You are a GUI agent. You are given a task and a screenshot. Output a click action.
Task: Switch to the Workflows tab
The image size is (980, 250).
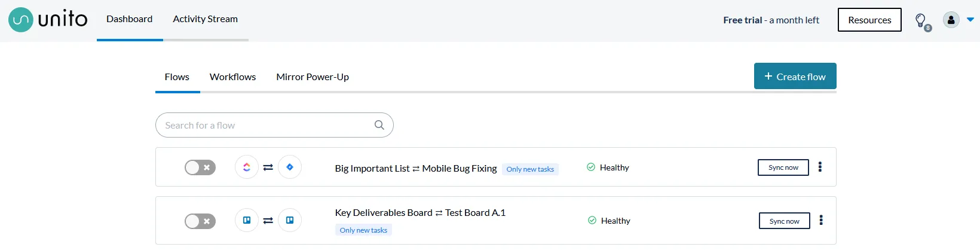tap(232, 77)
